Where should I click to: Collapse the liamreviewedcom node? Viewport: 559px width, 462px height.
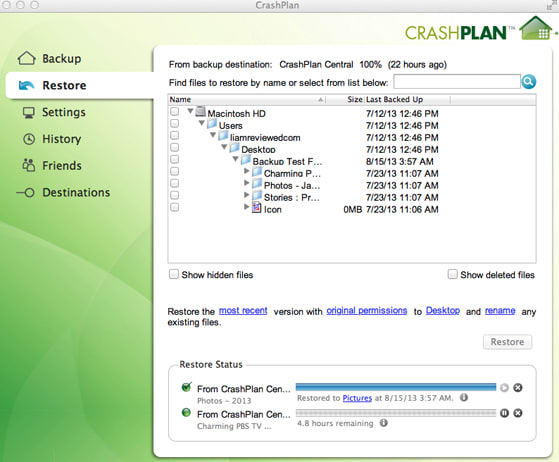click(213, 135)
